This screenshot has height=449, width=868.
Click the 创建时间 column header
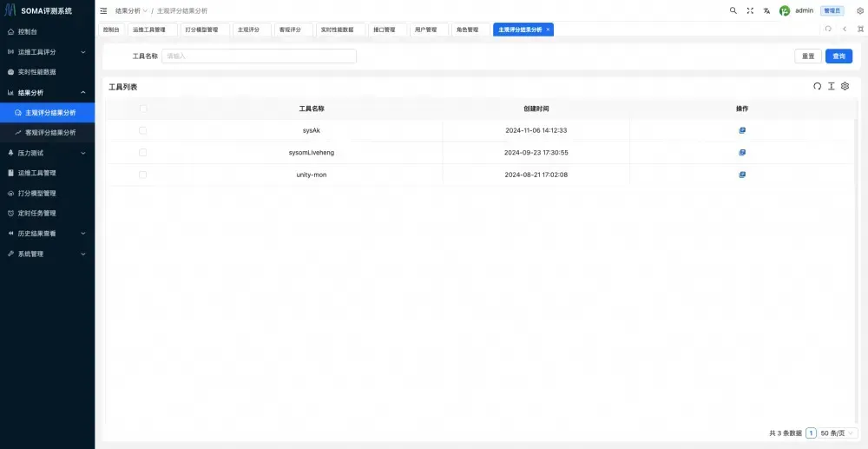pyautogui.click(x=536, y=109)
